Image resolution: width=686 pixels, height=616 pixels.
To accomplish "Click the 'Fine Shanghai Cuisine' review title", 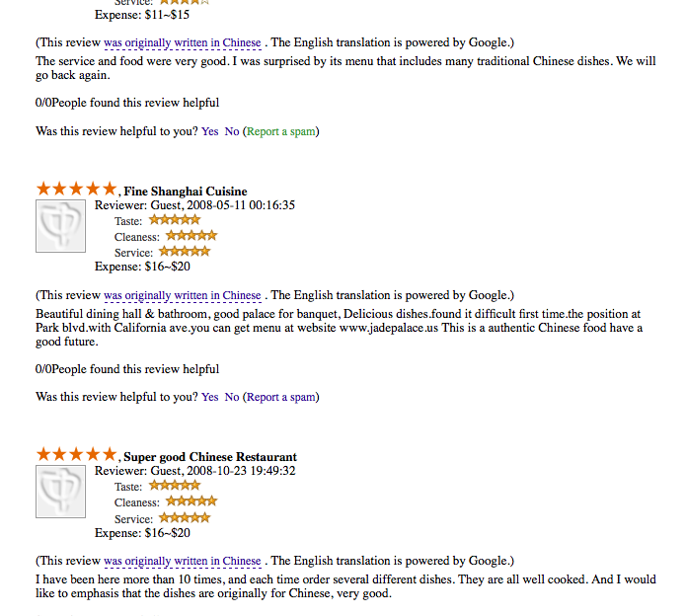I will pyautogui.click(x=186, y=192).
